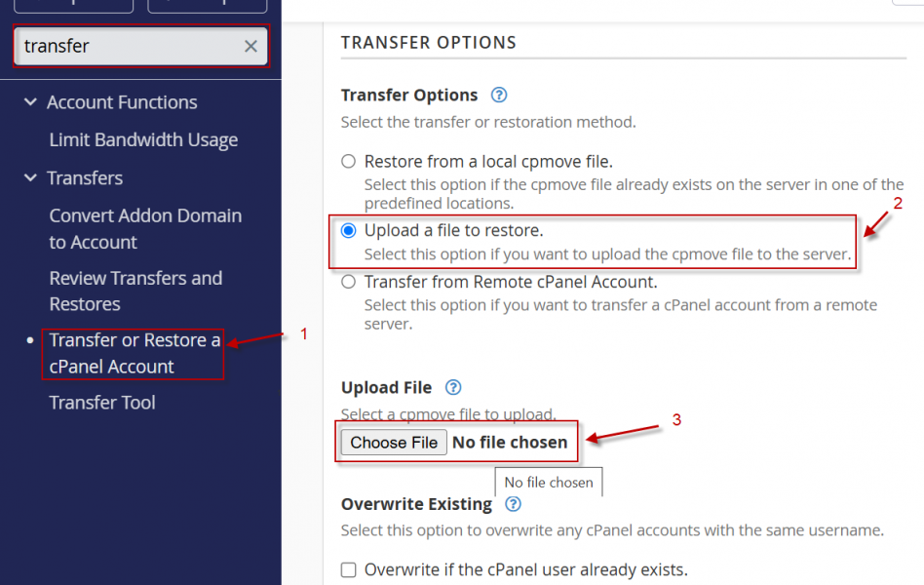Click the Transfers heading text
This screenshot has height=585, width=924.
(x=85, y=177)
